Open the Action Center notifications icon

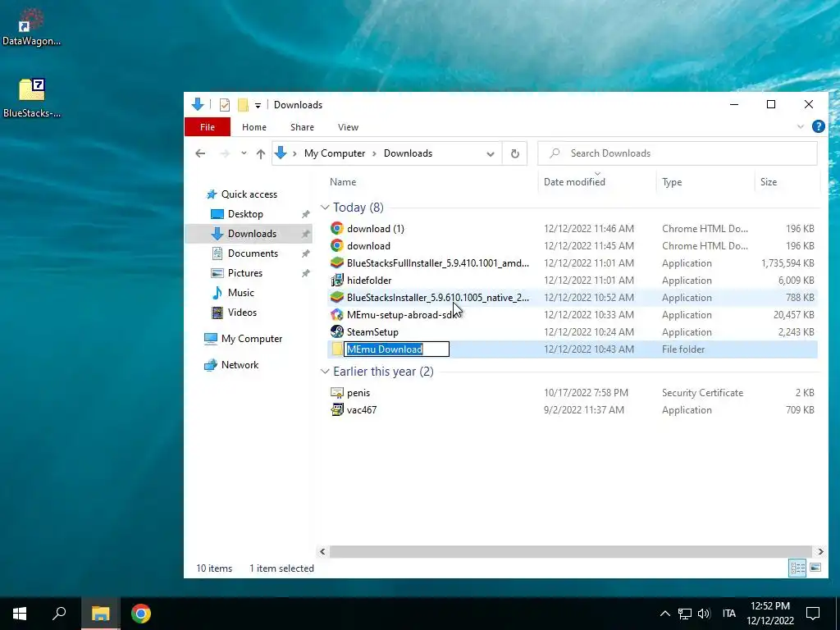pos(813,614)
